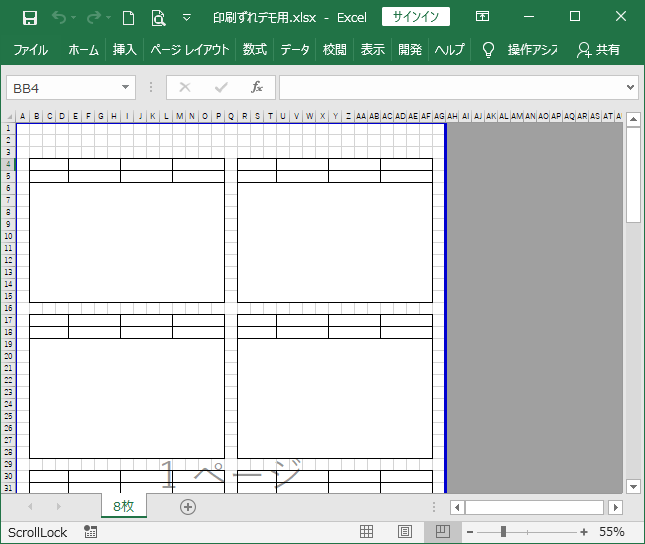Click the Save icon in quick access toolbar
The width and height of the screenshot is (645, 544).
(30, 18)
